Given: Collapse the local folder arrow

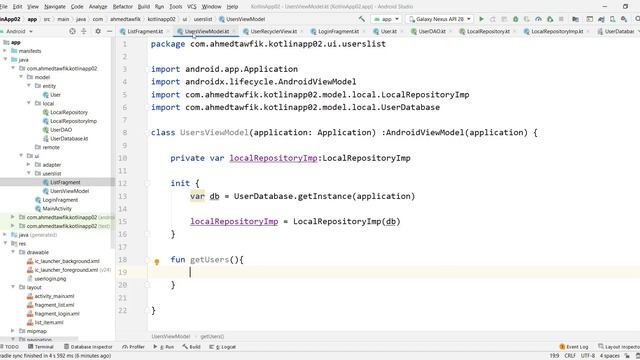Looking at the screenshot, I should pos(29,103).
